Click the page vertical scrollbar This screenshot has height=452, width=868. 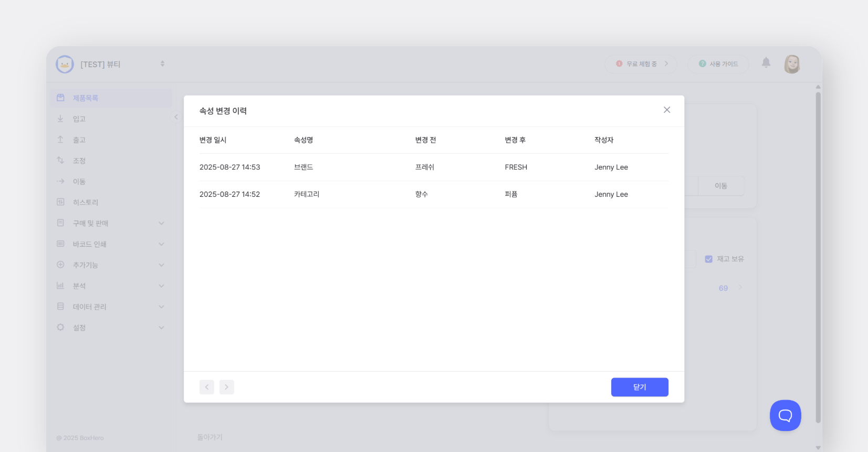[818, 257]
